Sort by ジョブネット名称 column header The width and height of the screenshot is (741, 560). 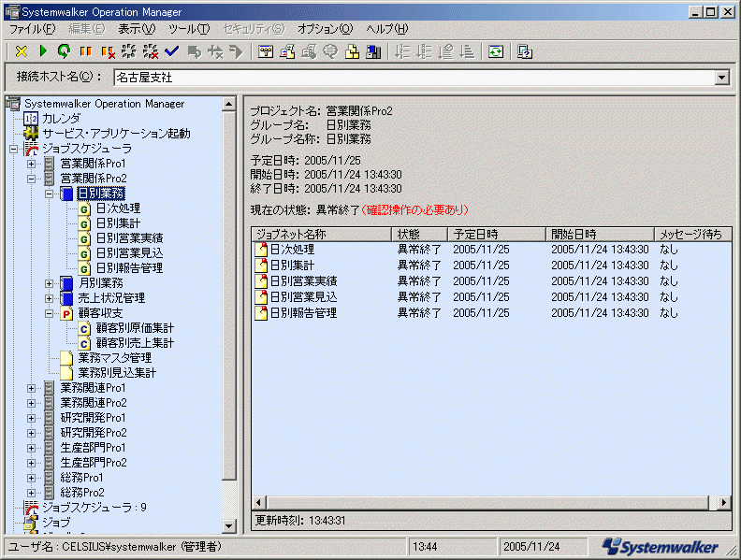tap(321, 235)
